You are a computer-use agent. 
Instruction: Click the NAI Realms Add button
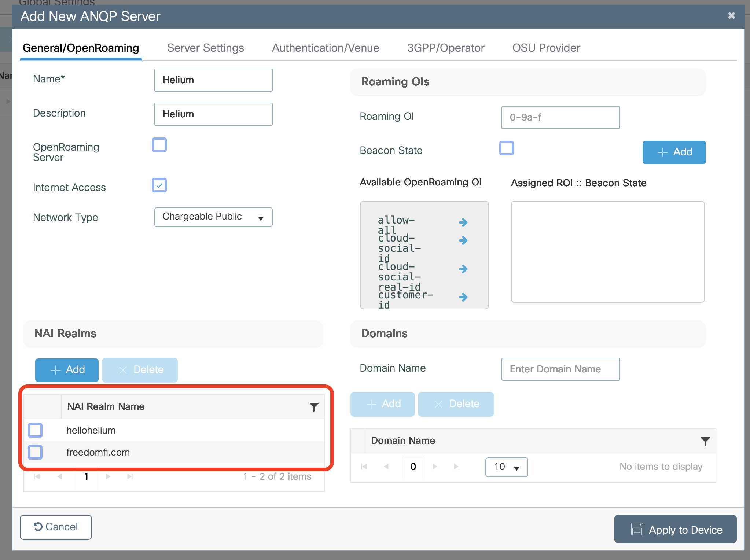tap(67, 370)
